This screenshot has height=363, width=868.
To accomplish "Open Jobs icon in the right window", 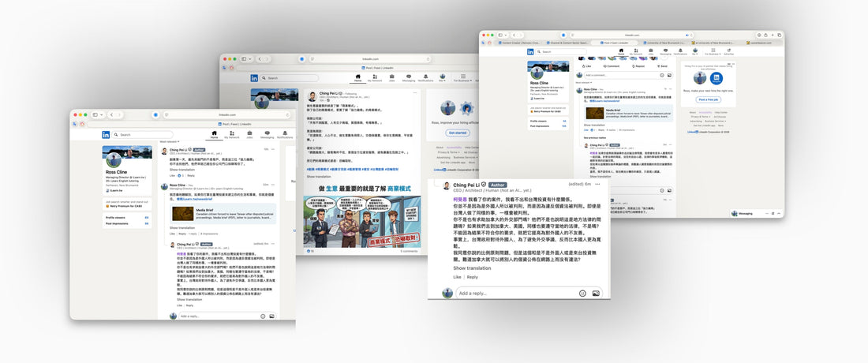I will [x=650, y=51].
